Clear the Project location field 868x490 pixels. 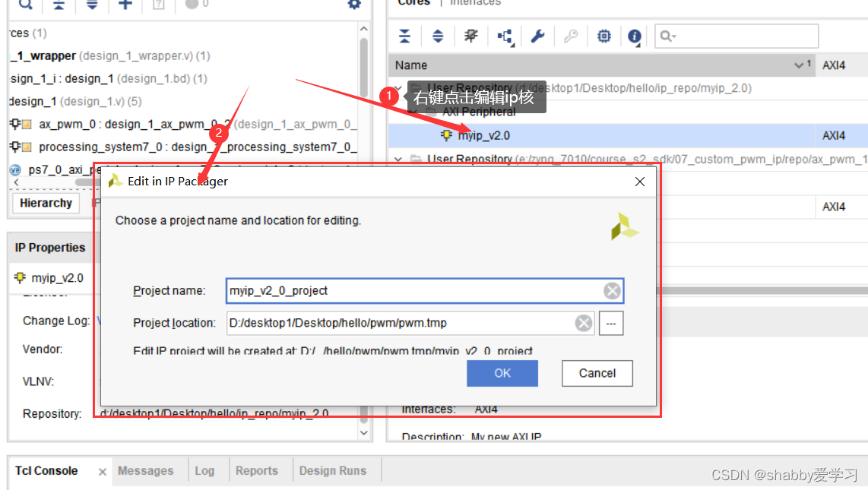click(x=584, y=323)
